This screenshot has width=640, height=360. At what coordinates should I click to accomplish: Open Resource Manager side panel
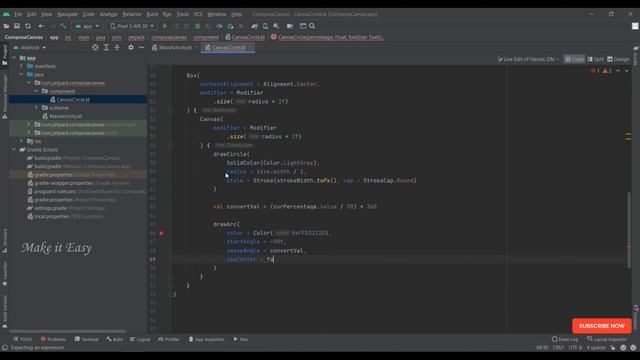[5, 97]
